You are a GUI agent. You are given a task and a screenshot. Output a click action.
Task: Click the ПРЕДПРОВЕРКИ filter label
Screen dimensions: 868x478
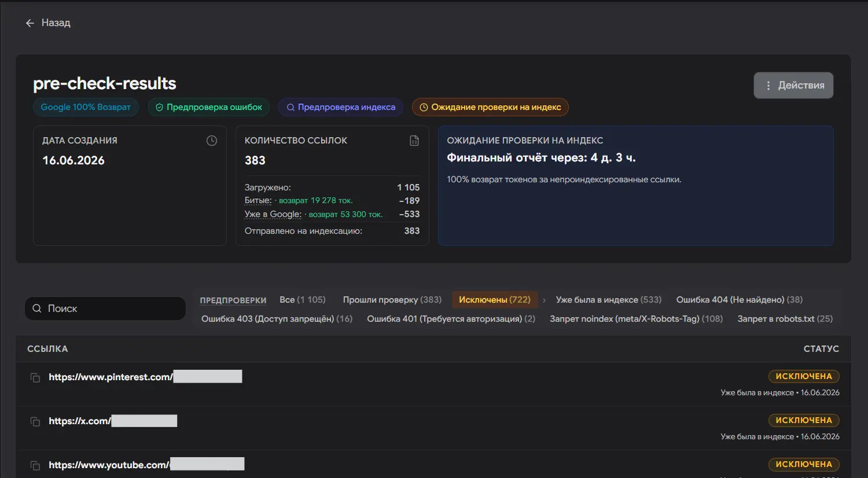coord(233,300)
